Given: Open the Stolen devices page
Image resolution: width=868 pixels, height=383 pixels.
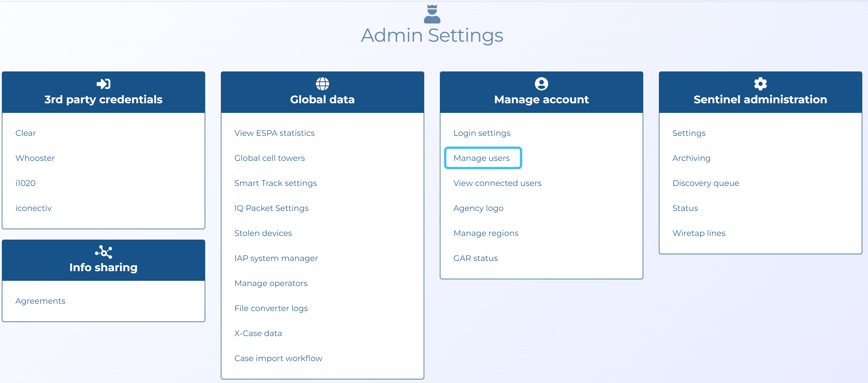Looking at the screenshot, I should click(x=263, y=233).
